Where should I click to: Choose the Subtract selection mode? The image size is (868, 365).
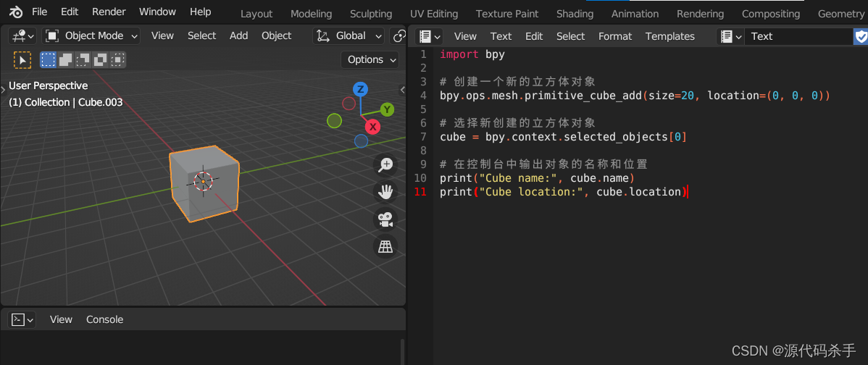83,59
